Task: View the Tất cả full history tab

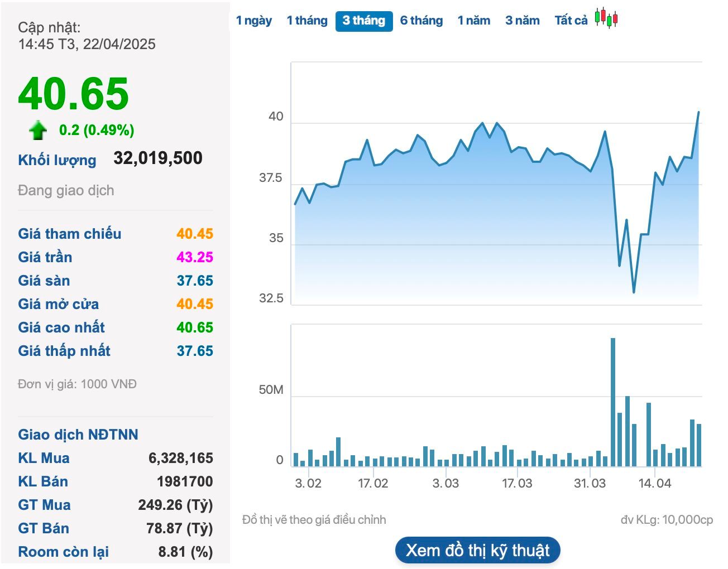Action: point(571,21)
